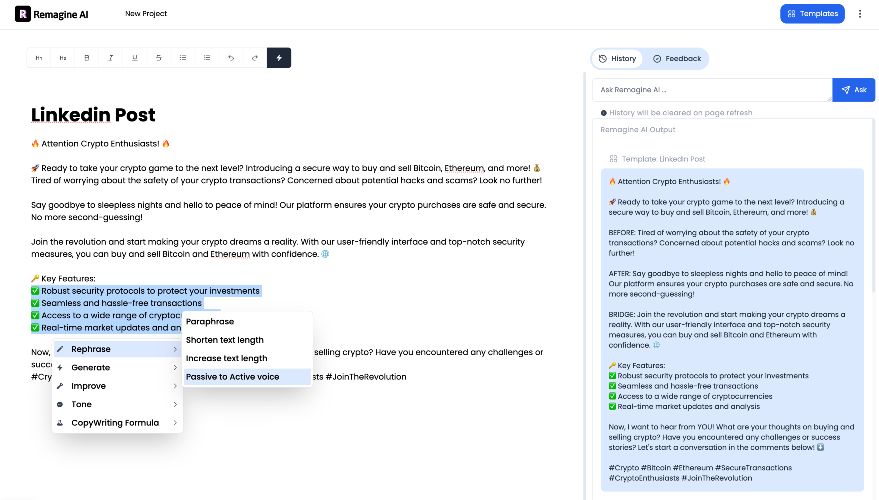Click the Template: Linkedin Post label
The image size is (879, 500).
click(663, 159)
